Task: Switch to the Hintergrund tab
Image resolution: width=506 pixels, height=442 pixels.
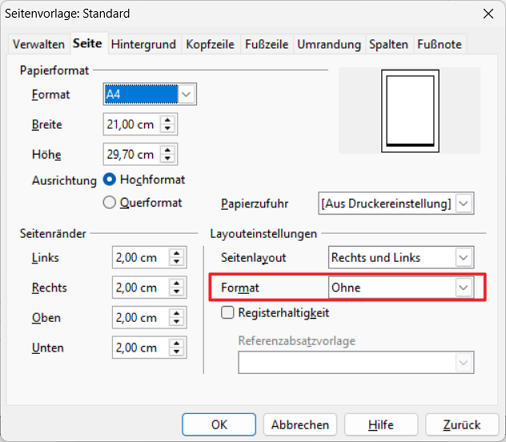Action: (143, 44)
